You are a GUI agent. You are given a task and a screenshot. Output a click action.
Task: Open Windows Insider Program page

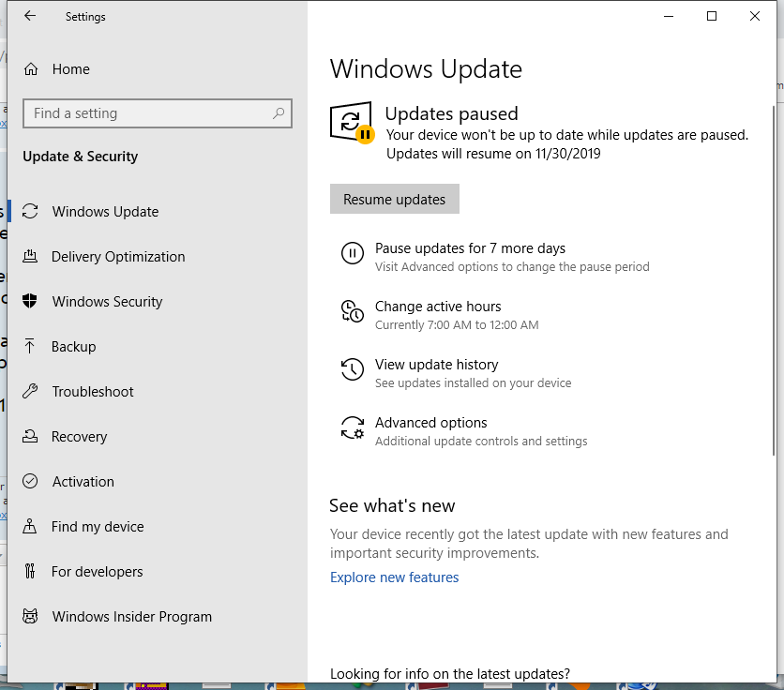pos(132,617)
